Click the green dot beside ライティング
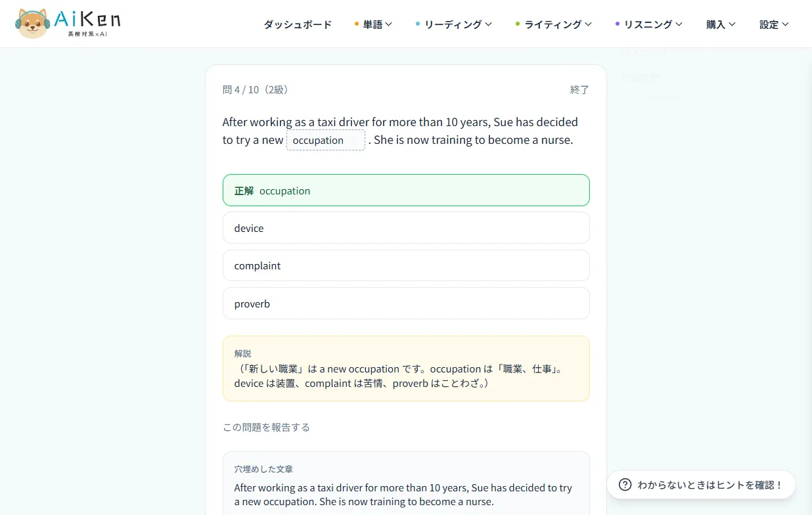 coord(518,24)
